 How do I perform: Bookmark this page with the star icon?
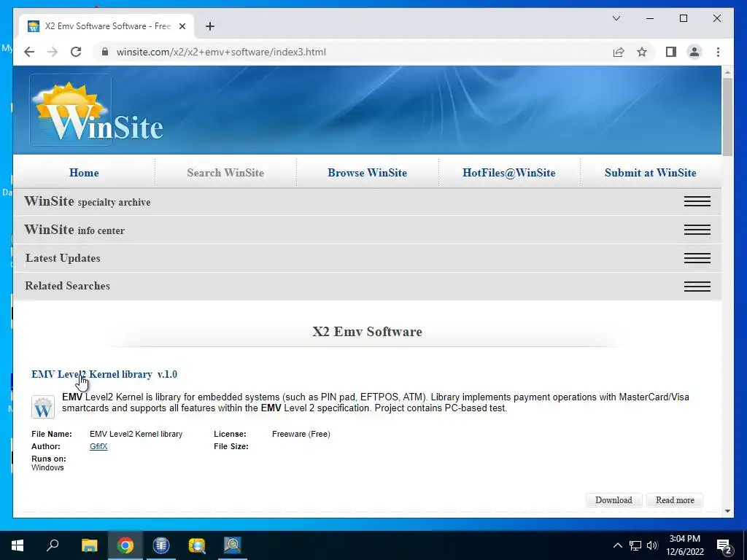pyautogui.click(x=642, y=52)
